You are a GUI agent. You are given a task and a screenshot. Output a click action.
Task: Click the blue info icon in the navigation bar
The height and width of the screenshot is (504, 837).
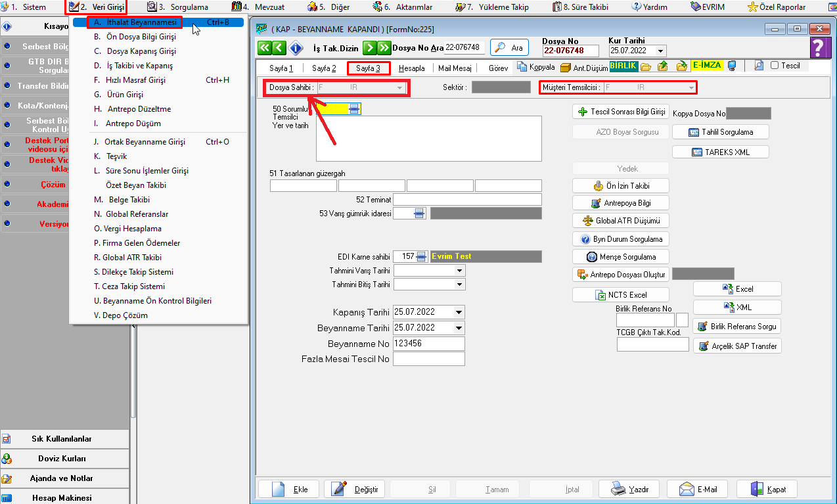pos(296,48)
